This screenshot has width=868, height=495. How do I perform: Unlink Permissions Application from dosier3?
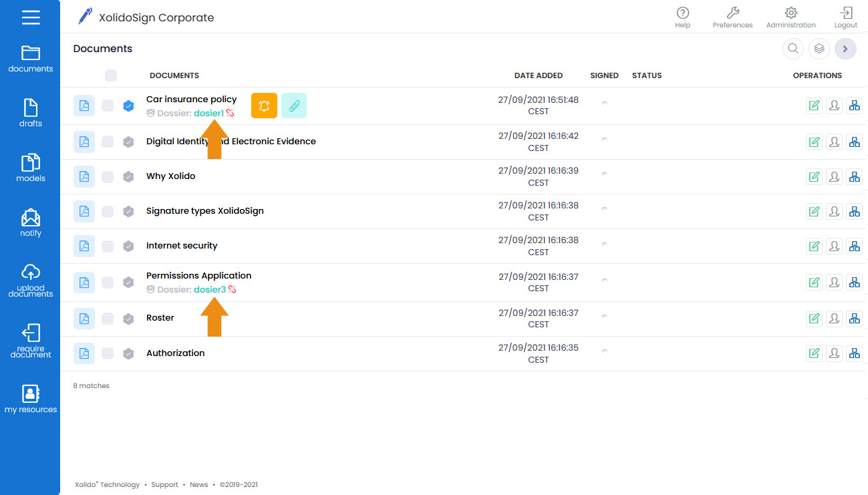tap(233, 290)
